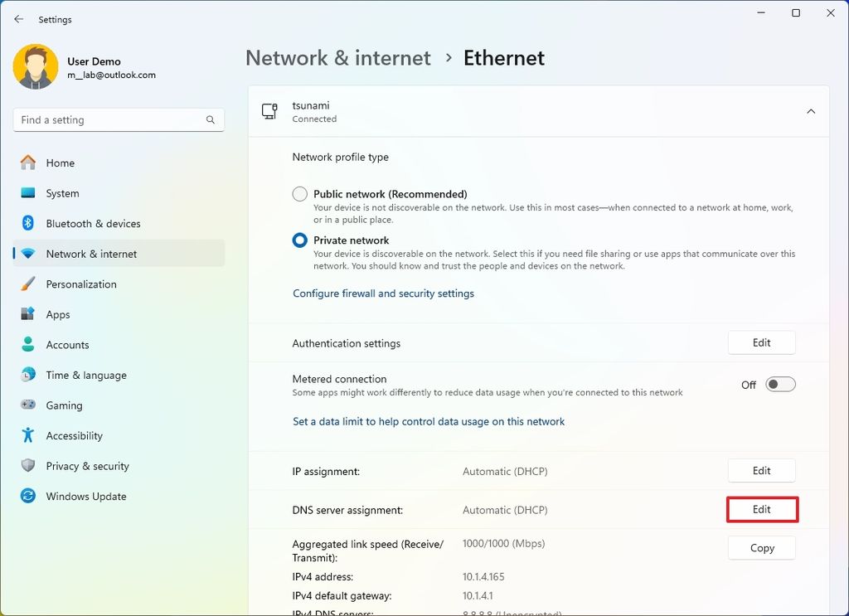Select the Network & internet breadcrumb
The width and height of the screenshot is (849, 616).
pyautogui.click(x=337, y=57)
